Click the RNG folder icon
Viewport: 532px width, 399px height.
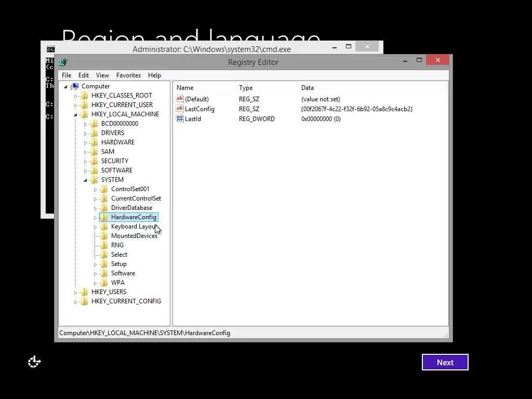104,245
